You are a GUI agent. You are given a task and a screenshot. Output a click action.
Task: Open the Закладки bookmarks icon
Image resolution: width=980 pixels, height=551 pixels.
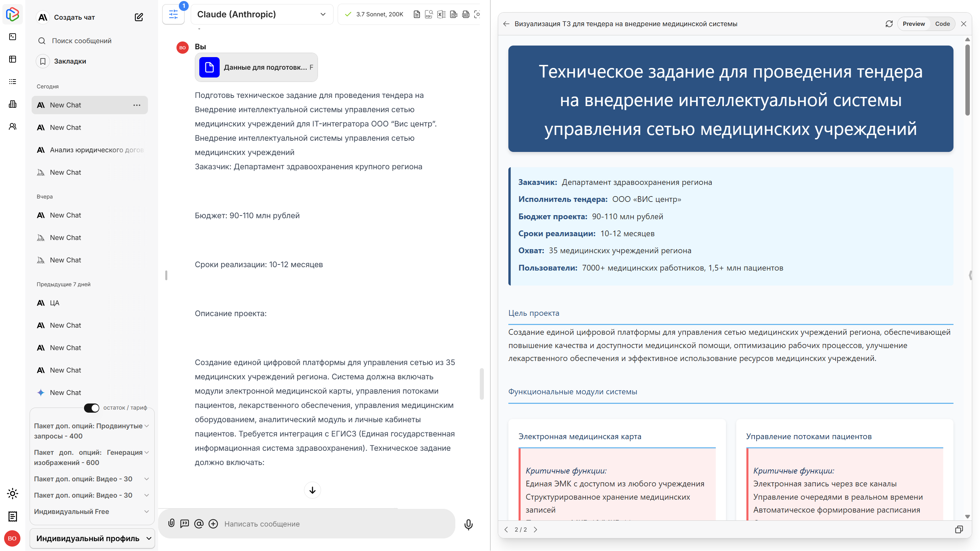click(43, 61)
